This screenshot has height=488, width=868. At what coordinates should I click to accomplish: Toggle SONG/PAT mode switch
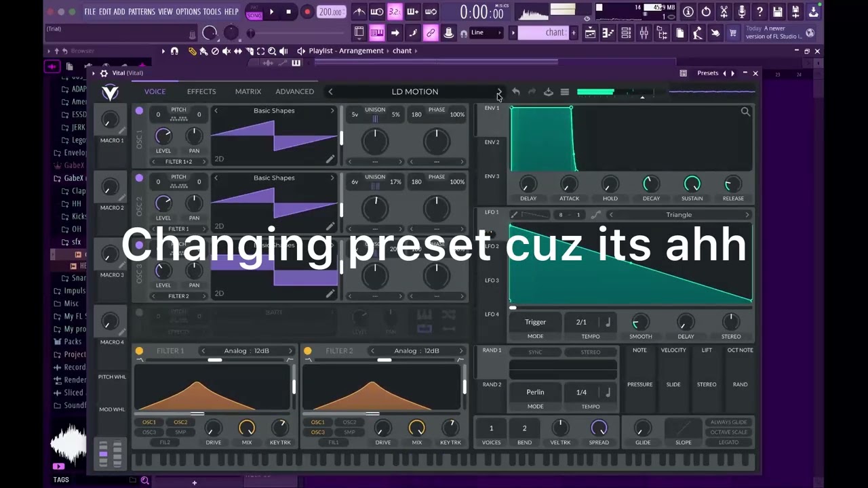tap(254, 12)
